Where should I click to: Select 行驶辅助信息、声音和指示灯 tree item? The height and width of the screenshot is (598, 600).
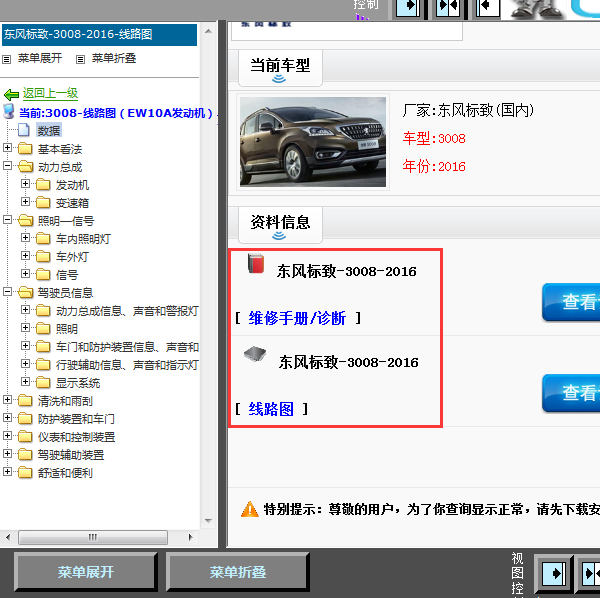[x=127, y=365]
